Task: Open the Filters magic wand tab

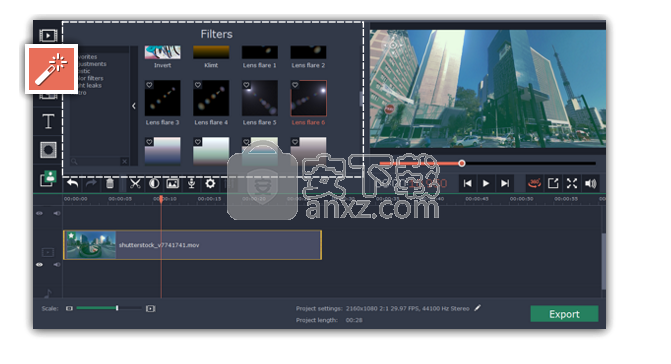Action: [51, 69]
